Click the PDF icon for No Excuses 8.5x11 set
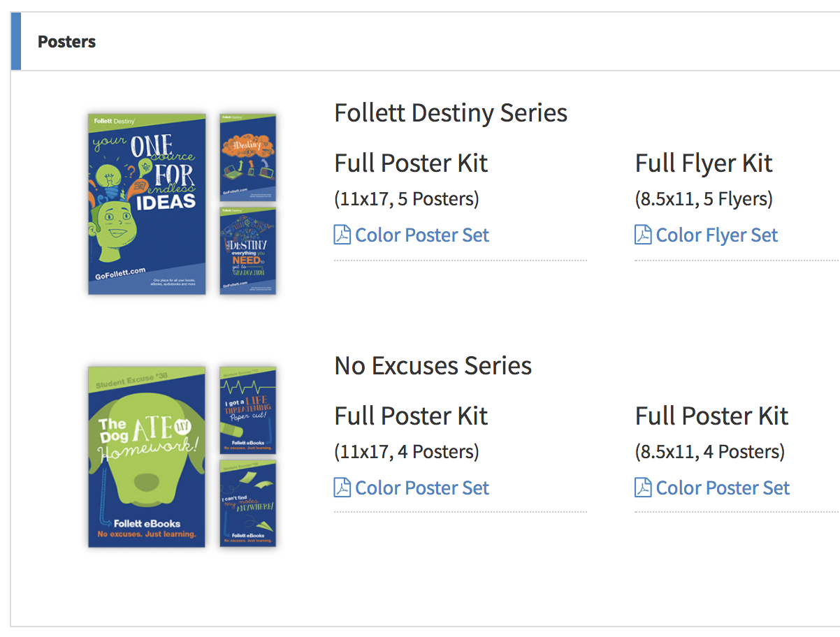The height and width of the screenshot is (637, 840). click(x=642, y=488)
